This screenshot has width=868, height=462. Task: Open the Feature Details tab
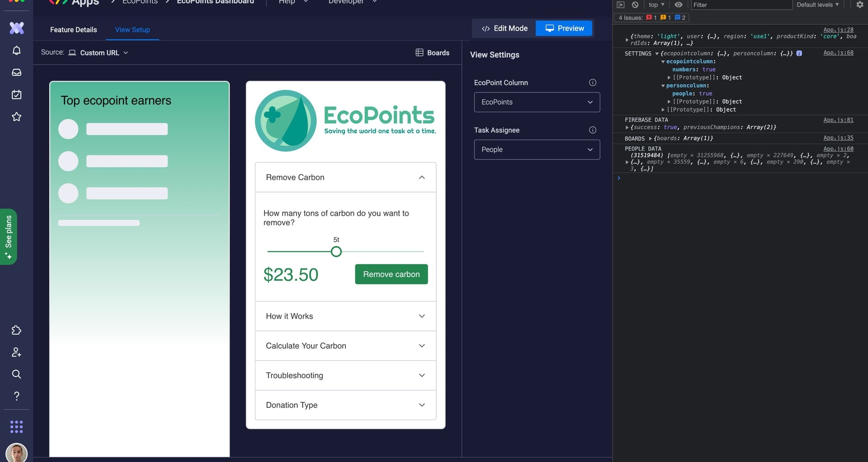tap(73, 29)
